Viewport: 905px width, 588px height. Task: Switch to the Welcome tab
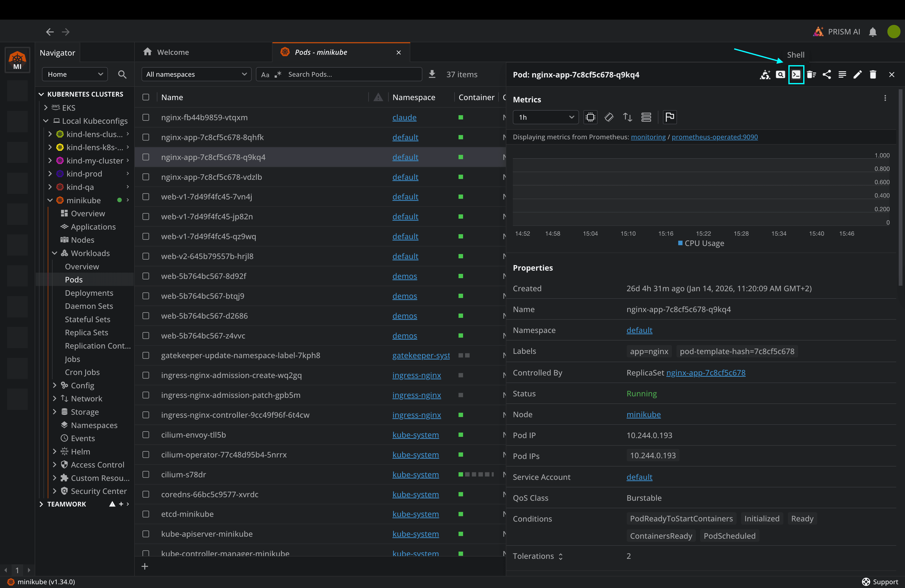pos(173,52)
